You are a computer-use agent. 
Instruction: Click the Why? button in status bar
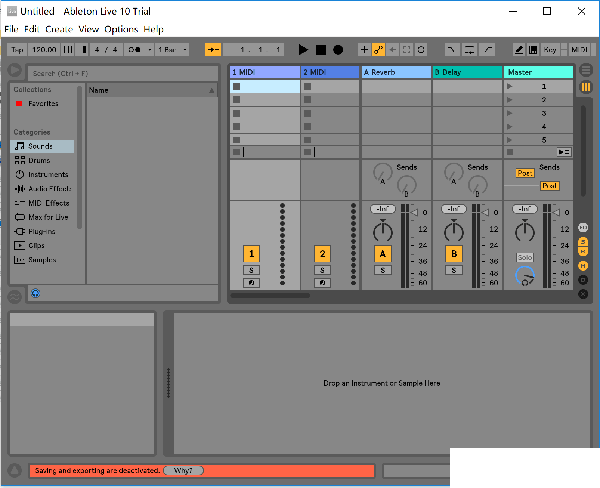coord(183,470)
